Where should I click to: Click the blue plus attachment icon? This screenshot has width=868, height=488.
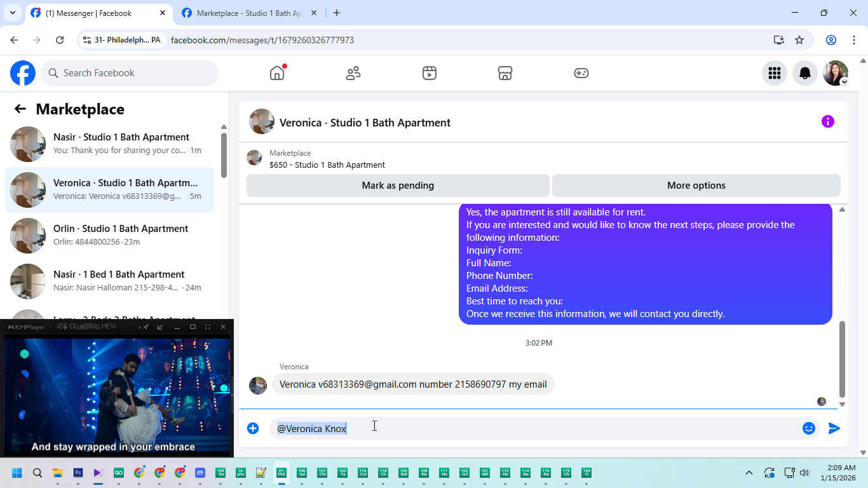(x=253, y=428)
